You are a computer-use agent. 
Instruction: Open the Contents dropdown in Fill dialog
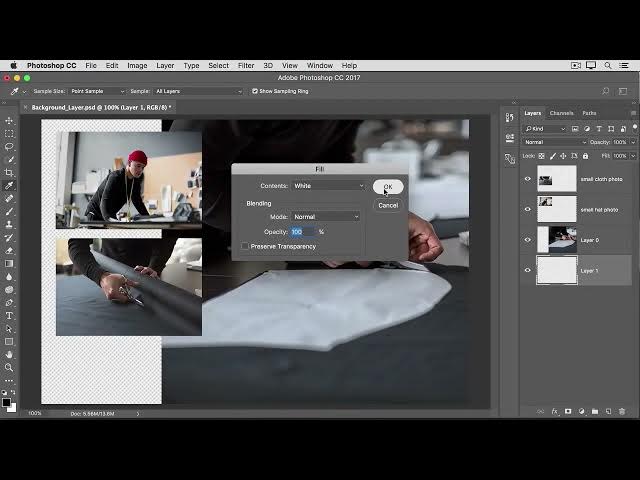[x=328, y=186]
